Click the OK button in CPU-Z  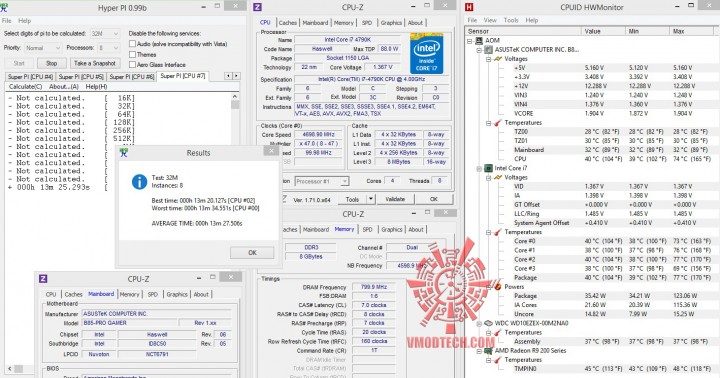click(433, 199)
